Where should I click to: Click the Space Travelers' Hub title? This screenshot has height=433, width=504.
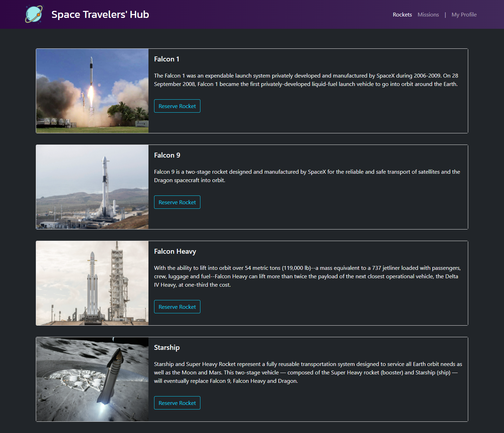(100, 14)
